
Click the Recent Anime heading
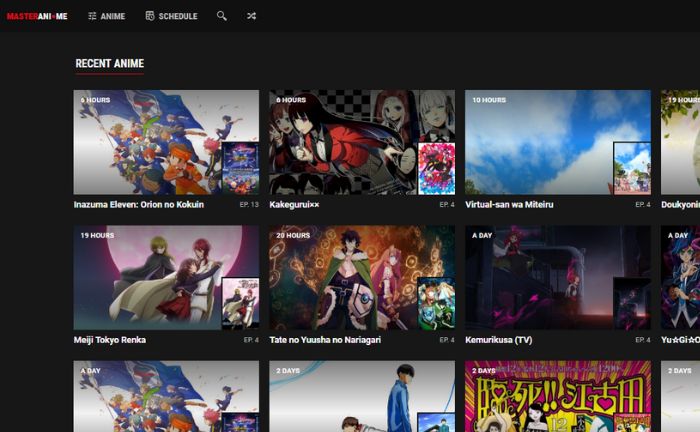pos(110,63)
